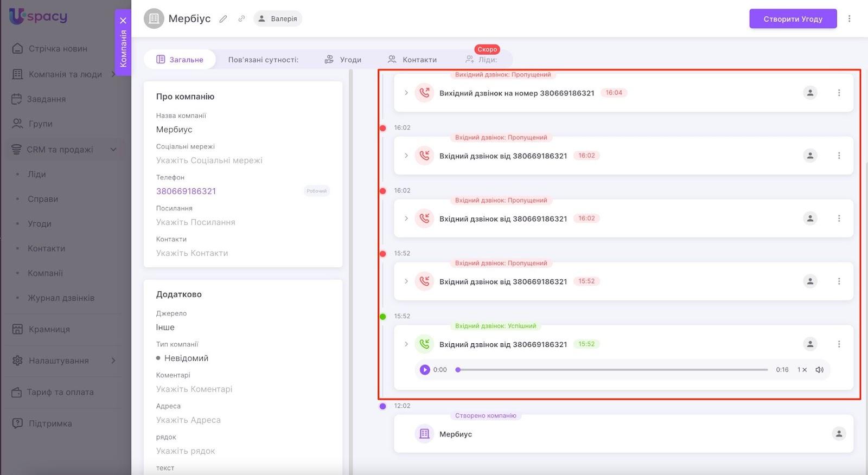
Task: Expand the 16:04 outgoing call card chevron
Action: 406,93
